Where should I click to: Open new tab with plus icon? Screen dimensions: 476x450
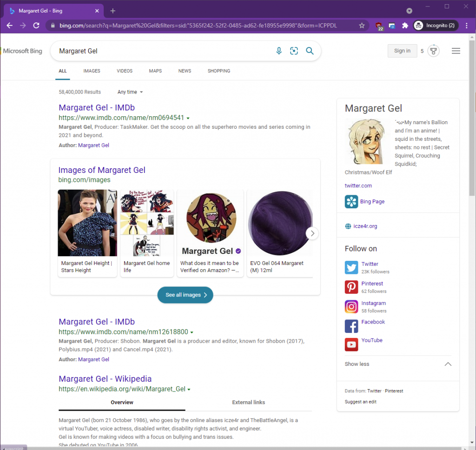pyautogui.click(x=112, y=11)
